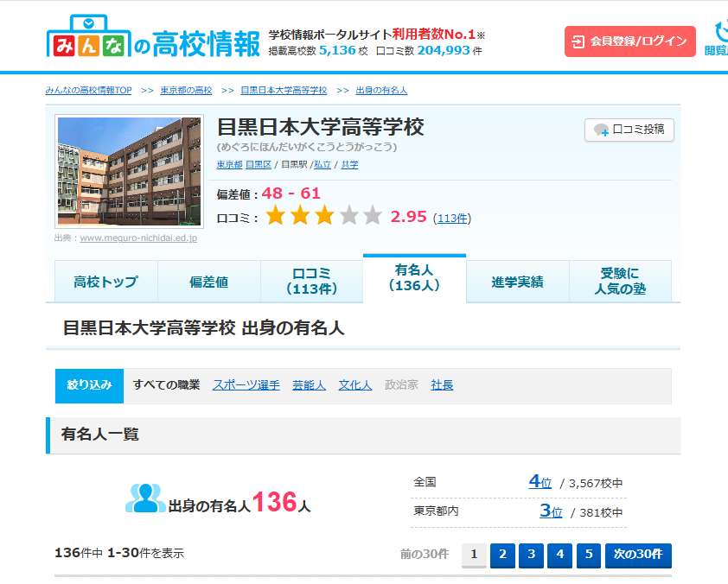
Task: Click the 有名人一覧 section heading
Action: point(99,435)
